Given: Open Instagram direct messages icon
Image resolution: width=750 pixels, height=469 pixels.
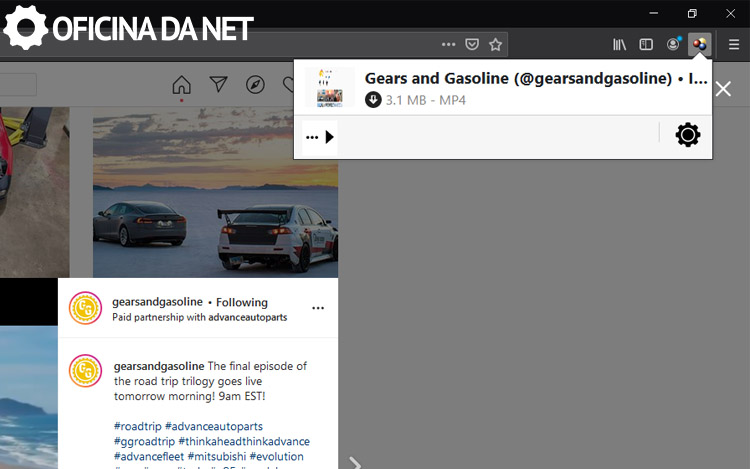Looking at the screenshot, I should [x=219, y=85].
